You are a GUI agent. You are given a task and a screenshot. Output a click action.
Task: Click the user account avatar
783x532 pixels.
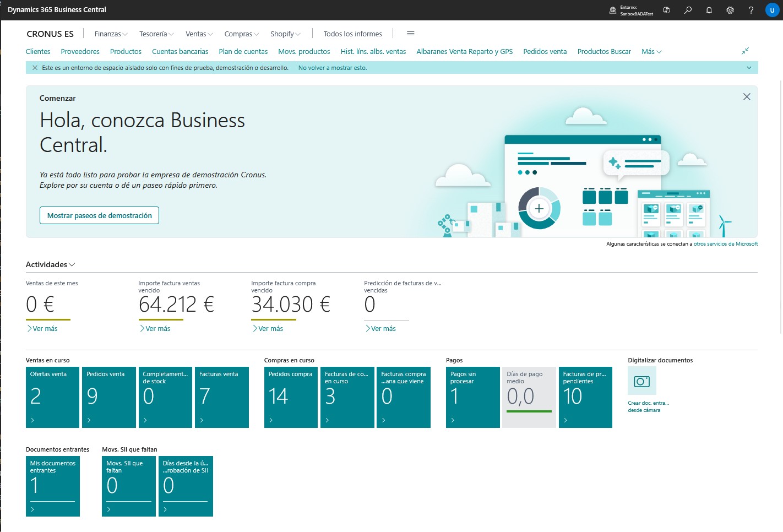tap(772, 10)
